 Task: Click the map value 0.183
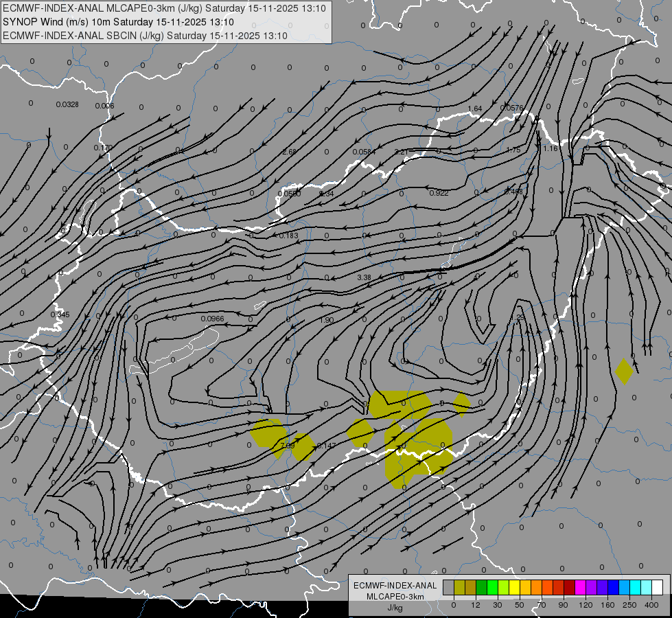pyautogui.click(x=288, y=236)
